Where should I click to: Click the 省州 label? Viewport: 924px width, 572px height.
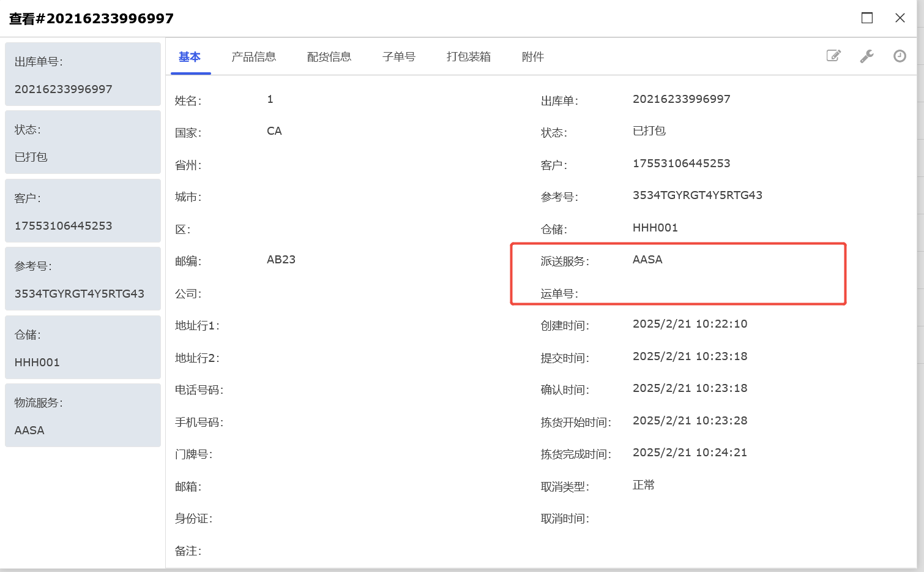(188, 165)
